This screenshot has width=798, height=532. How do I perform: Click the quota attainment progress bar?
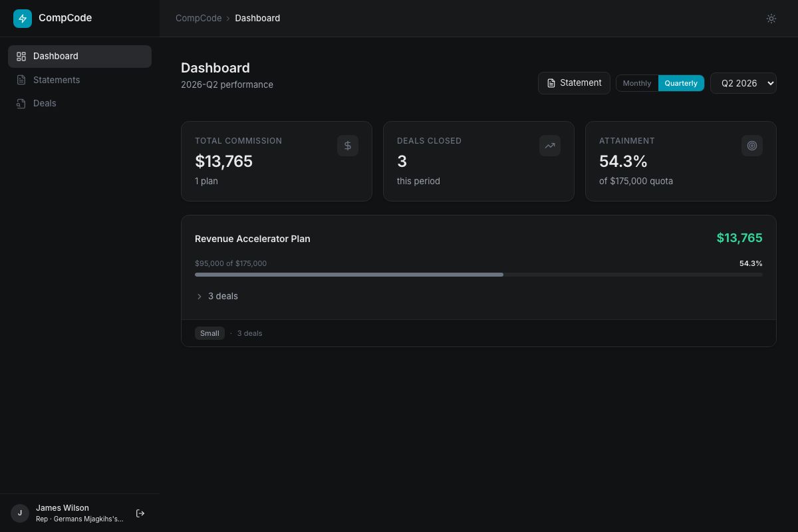(479, 274)
